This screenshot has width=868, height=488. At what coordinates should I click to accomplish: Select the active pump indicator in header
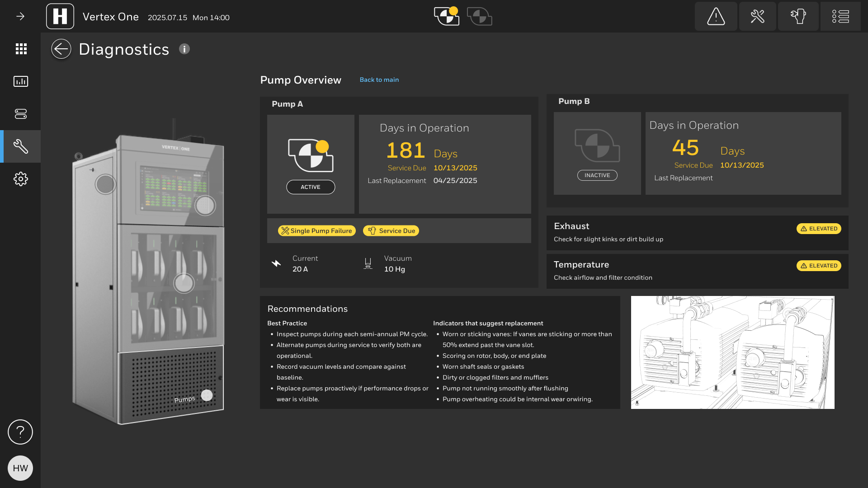point(446,16)
